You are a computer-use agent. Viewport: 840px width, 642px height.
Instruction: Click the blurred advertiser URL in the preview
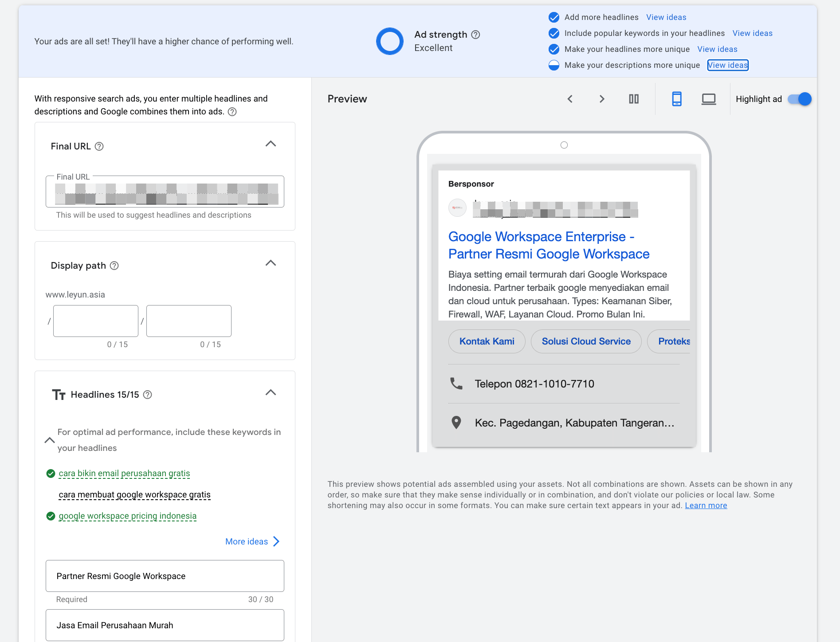tap(555, 209)
